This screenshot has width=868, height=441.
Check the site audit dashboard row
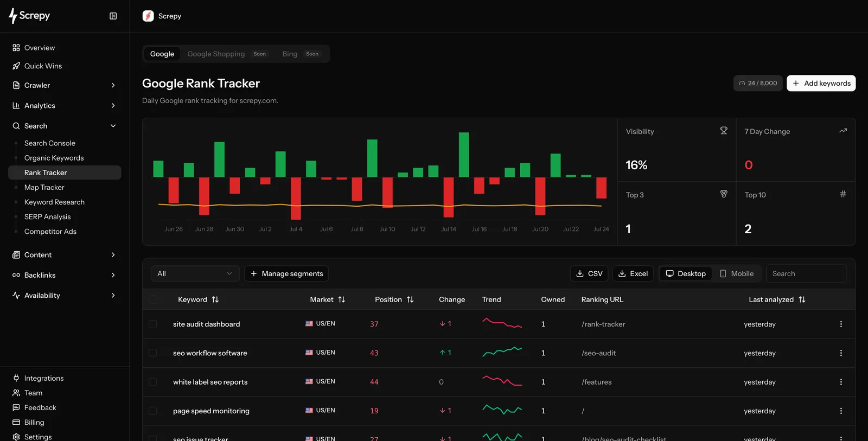click(x=153, y=324)
